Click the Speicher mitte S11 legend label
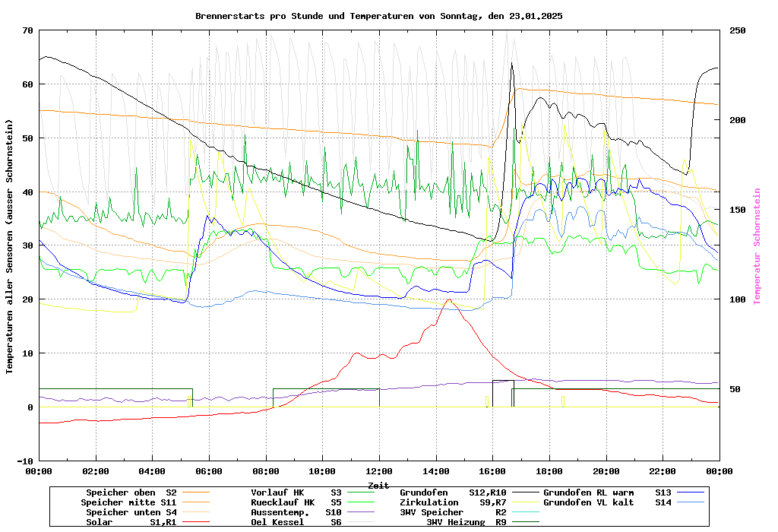The image size is (778, 532). click(x=128, y=502)
